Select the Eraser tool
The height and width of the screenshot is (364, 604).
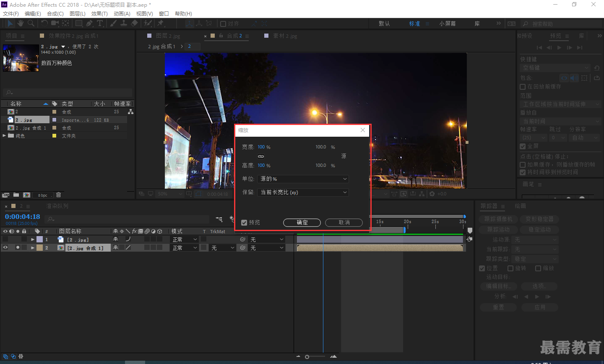[x=134, y=23]
